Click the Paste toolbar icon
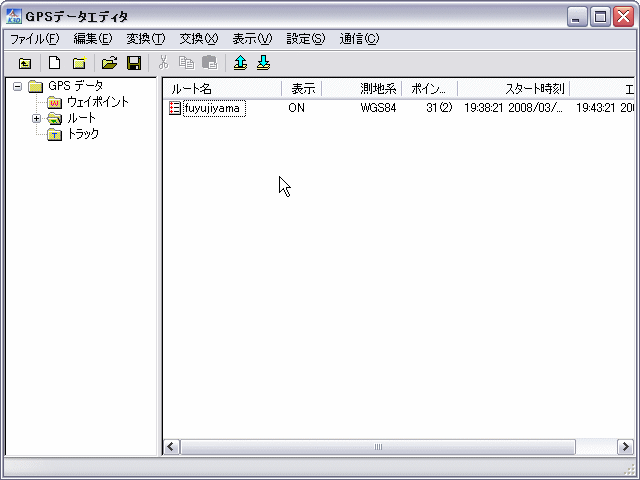This screenshot has width=640, height=480. [210, 63]
